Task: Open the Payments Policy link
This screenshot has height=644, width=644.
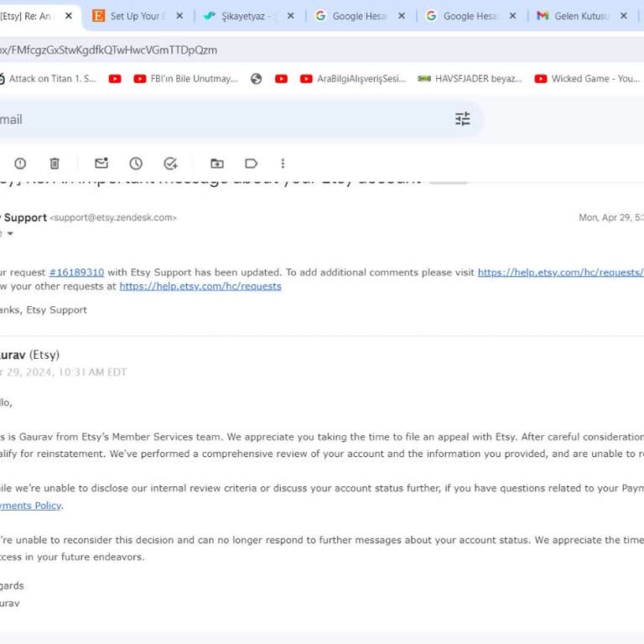Action: click(30, 506)
